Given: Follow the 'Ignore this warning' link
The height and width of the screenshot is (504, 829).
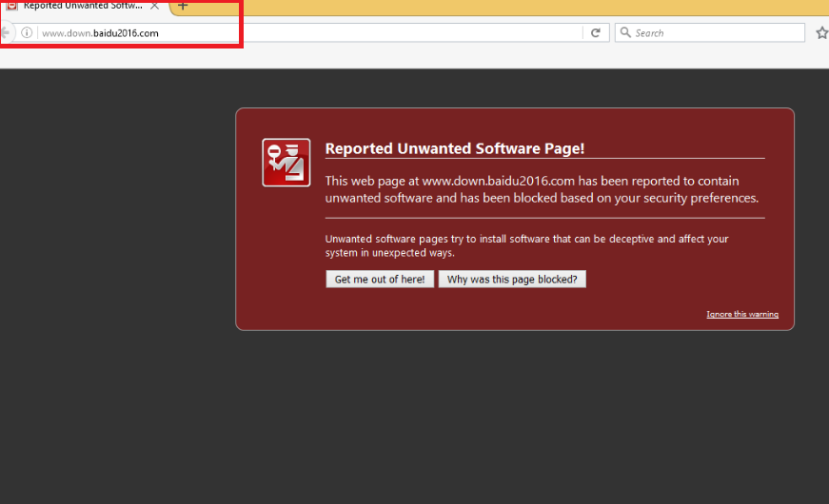Looking at the screenshot, I should pyautogui.click(x=741, y=315).
